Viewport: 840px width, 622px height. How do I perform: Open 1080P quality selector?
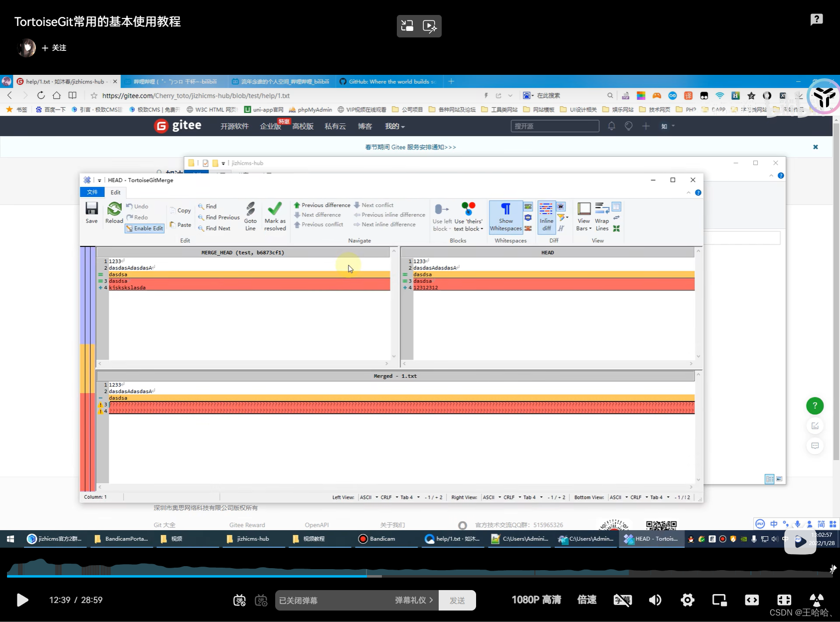(x=536, y=600)
